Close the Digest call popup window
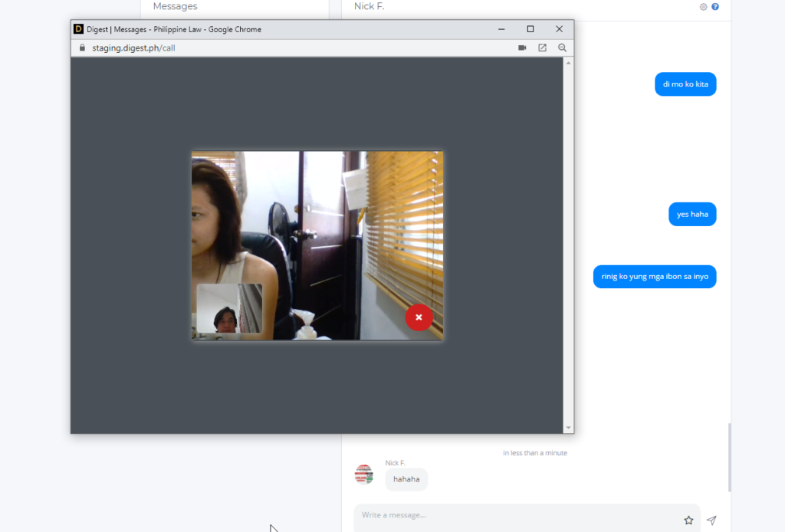This screenshot has width=785, height=532. pos(559,29)
